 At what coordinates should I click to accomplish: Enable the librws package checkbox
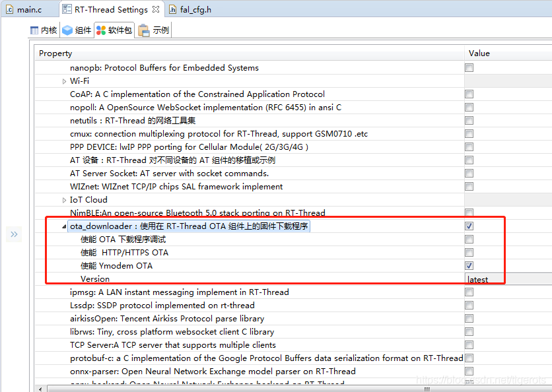(x=469, y=331)
